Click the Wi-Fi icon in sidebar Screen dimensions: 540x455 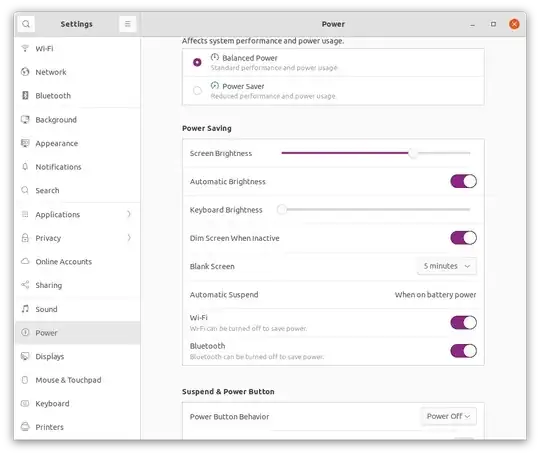coord(25,48)
